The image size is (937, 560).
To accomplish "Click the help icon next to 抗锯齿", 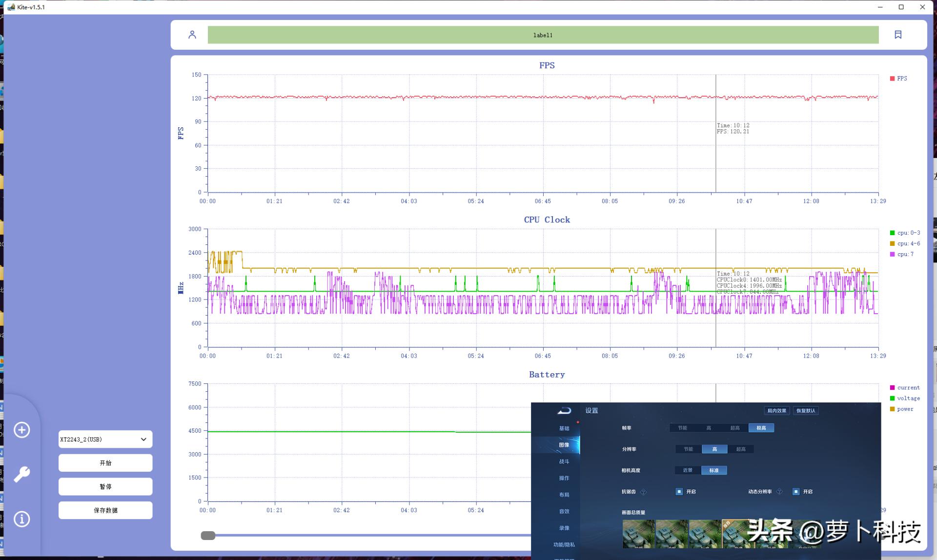I will click(x=643, y=492).
